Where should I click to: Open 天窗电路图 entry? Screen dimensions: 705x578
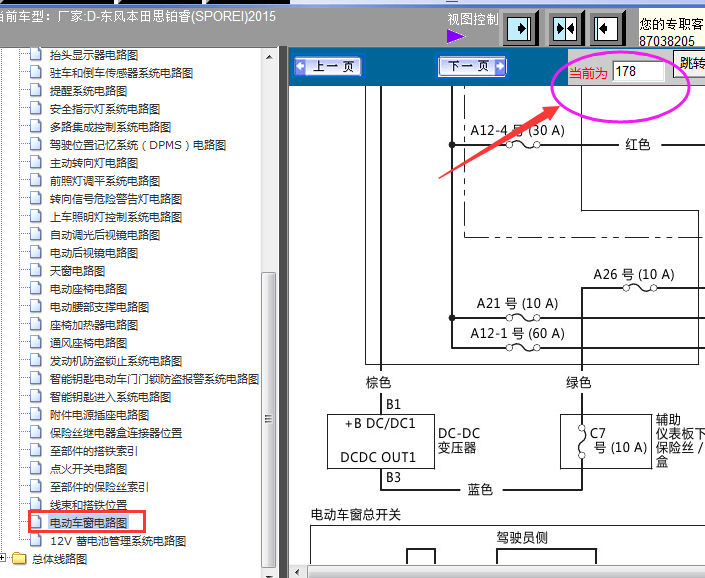tap(77, 271)
